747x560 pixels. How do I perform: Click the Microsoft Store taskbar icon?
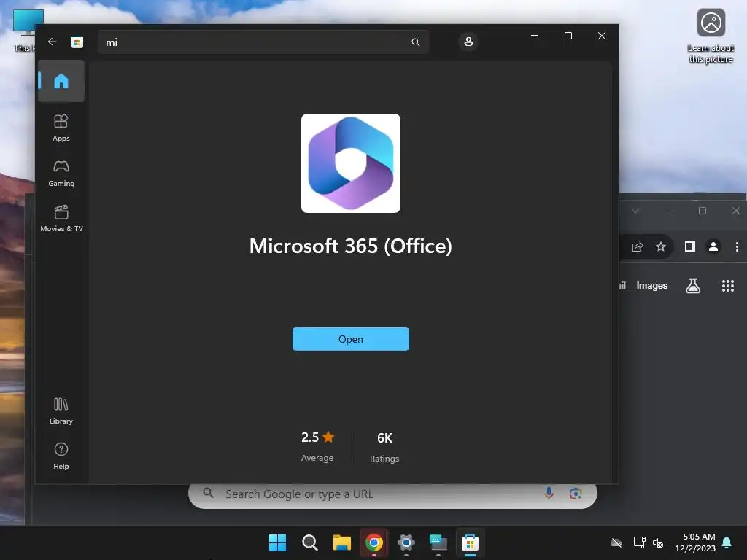click(470, 542)
